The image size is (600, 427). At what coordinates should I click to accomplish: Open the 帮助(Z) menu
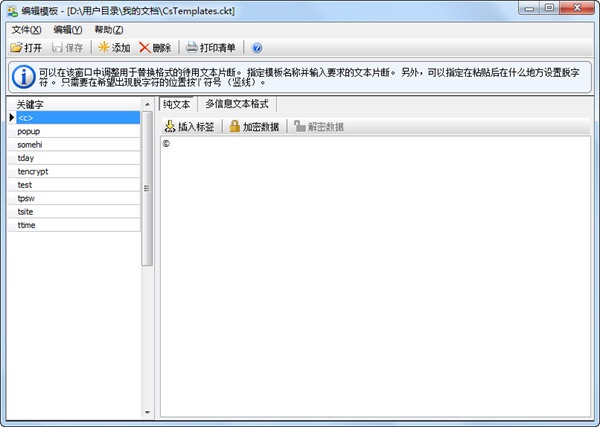[x=109, y=30]
